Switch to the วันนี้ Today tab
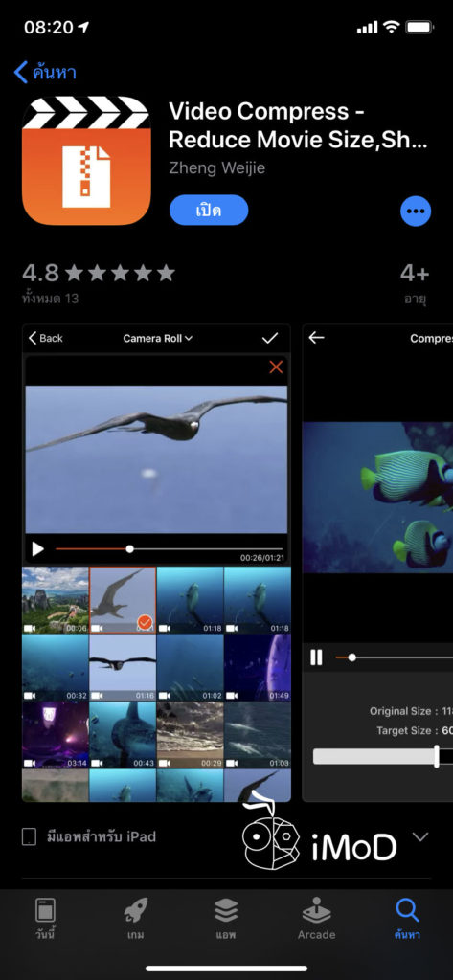The image size is (453, 980). coord(46,919)
